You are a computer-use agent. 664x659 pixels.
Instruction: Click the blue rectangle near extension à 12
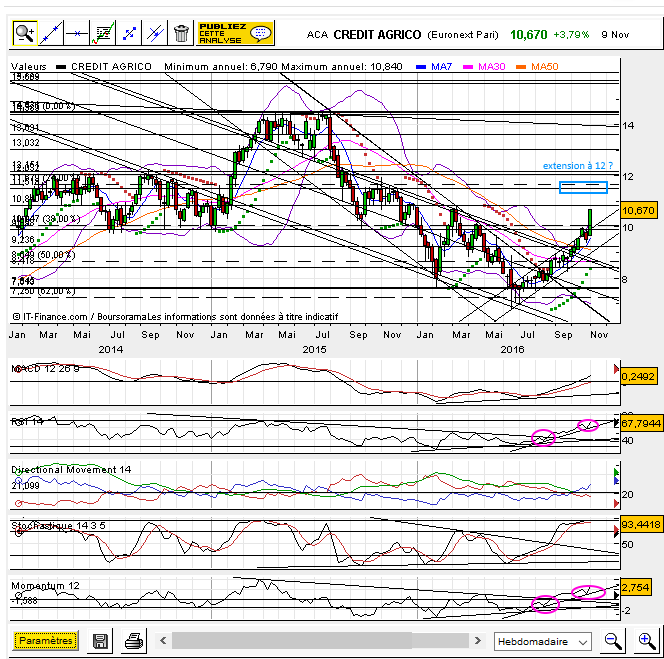point(583,187)
